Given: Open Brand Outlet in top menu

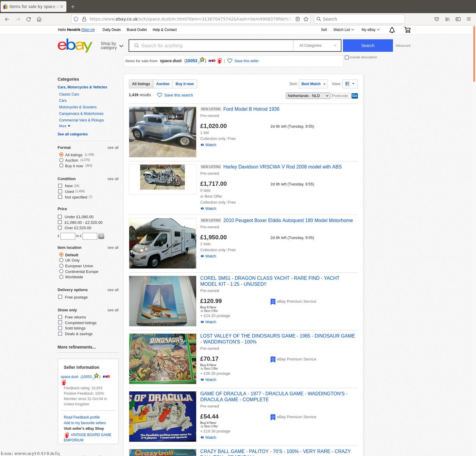Looking at the screenshot, I should coord(137,30).
